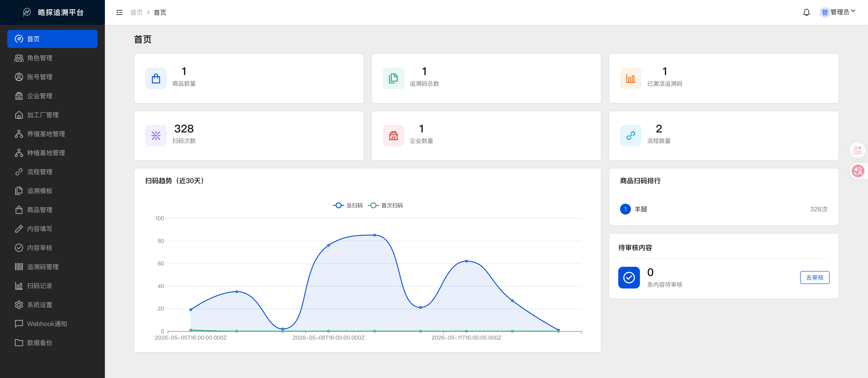Click the rank 1 badge beside 羊腿
Viewport: 868px width, 378px height.
[x=625, y=209]
